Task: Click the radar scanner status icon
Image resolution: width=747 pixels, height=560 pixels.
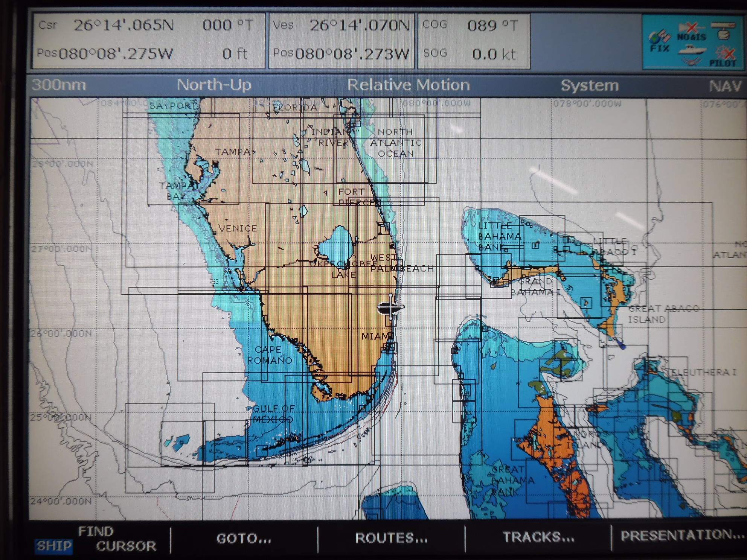Action: tap(723, 31)
